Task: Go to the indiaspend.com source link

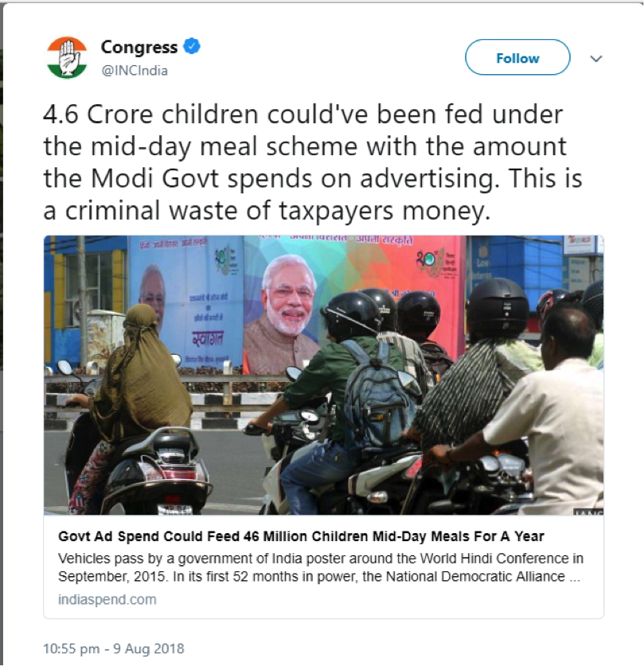Action: coord(107,599)
